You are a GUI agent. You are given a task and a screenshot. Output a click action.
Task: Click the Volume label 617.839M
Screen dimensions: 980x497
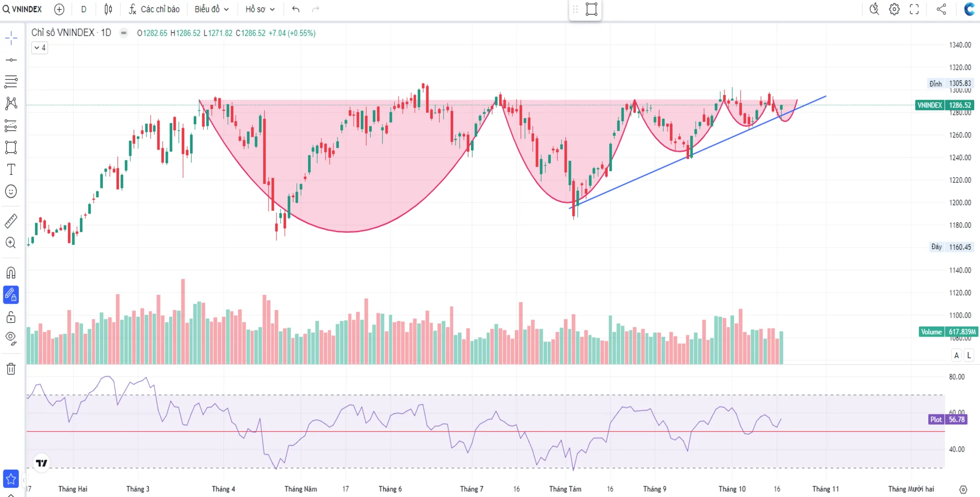pyautogui.click(x=948, y=332)
